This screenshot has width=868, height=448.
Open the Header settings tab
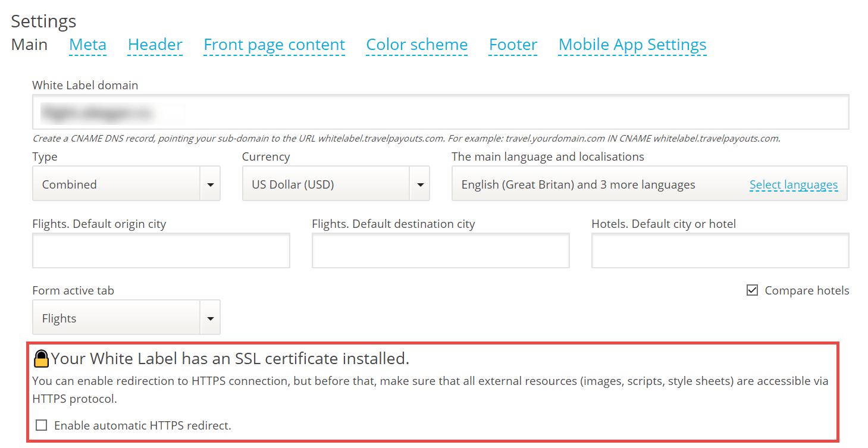(155, 45)
